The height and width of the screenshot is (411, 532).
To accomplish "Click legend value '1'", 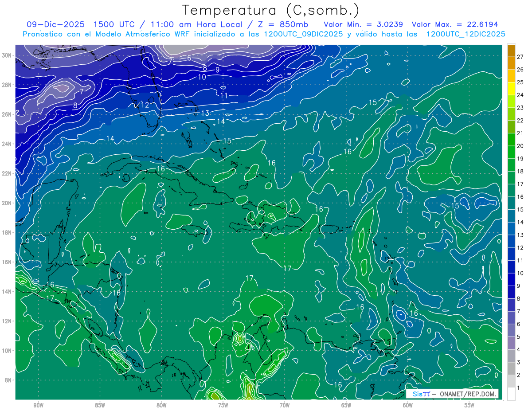I will [519, 388].
